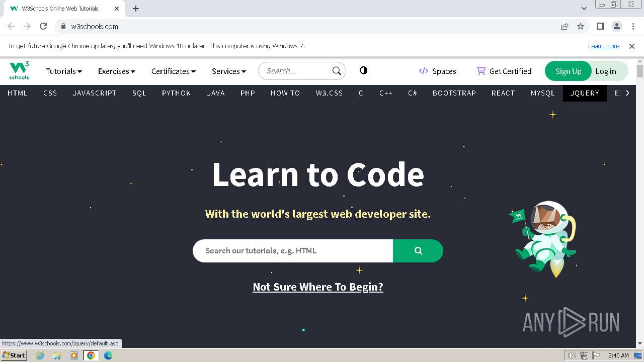Click the green hero search button
Image resolution: width=644 pixels, height=362 pixels.
pos(418,250)
